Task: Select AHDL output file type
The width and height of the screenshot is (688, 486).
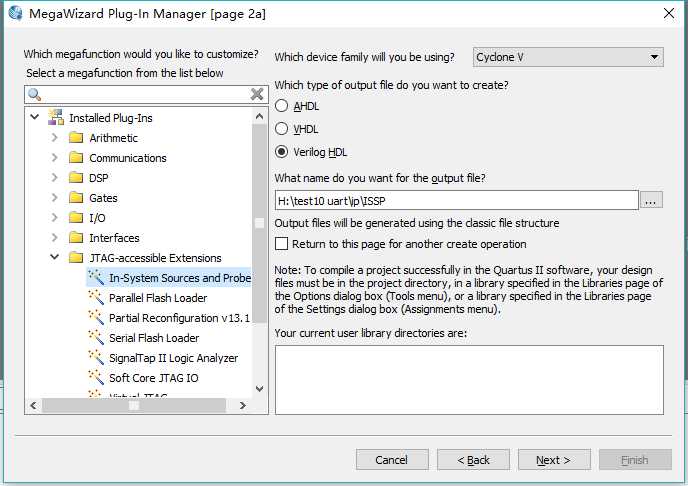Action: [x=281, y=106]
